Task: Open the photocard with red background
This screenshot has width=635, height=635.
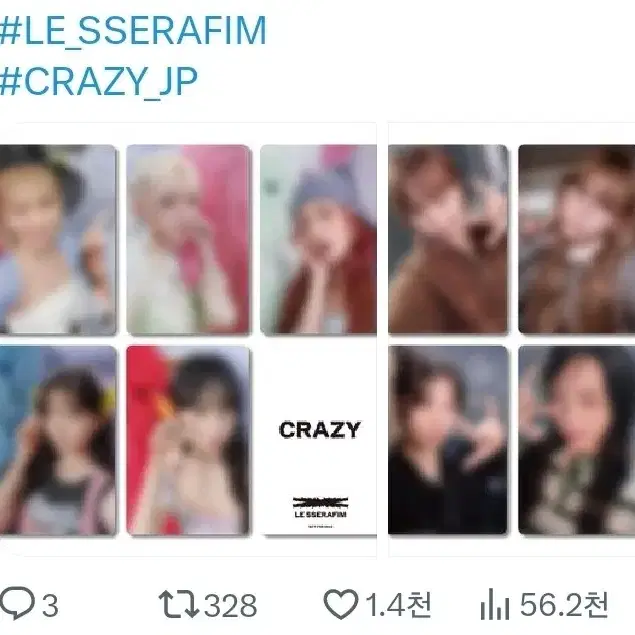Action: (x=188, y=440)
